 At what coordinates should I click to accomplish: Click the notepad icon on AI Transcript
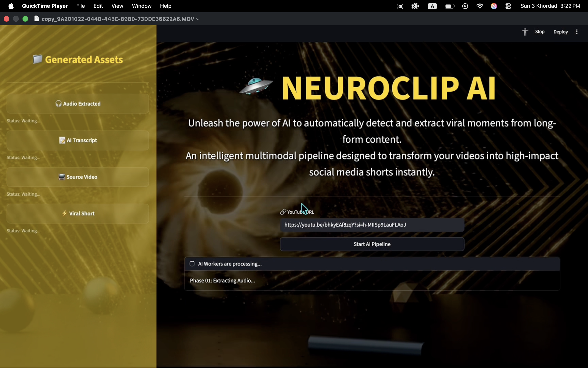click(x=62, y=140)
